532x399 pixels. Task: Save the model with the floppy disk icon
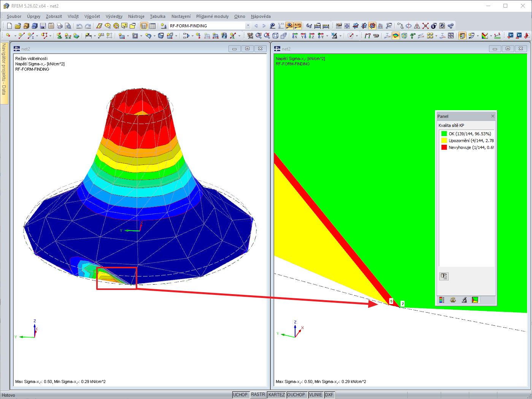point(43,26)
